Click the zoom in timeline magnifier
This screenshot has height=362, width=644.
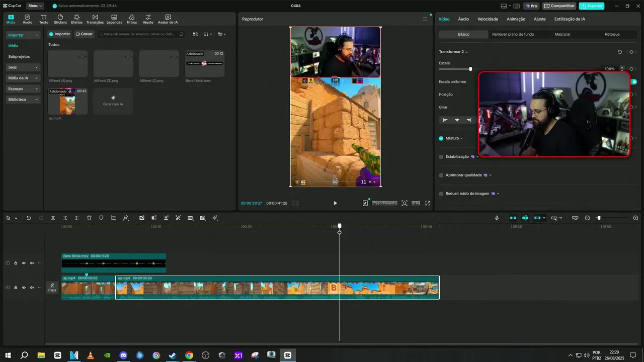[635, 218]
